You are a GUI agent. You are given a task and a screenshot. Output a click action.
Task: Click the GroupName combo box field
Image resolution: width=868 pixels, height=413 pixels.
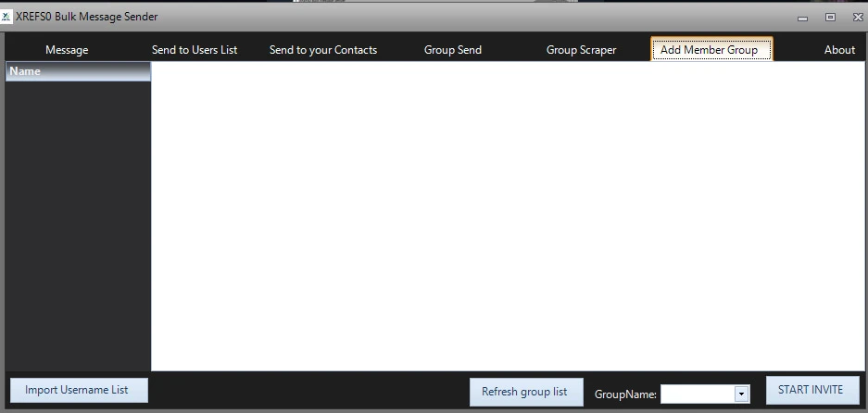(x=705, y=394)
